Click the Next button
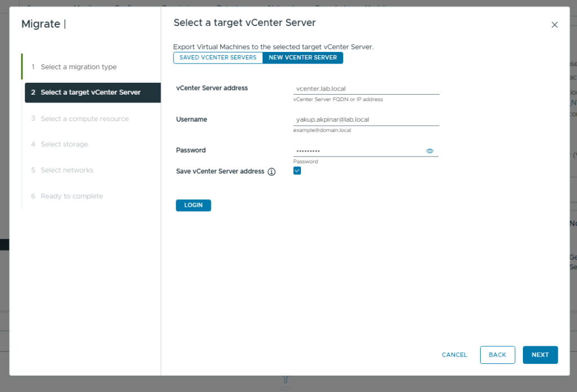Viewport: 577px width, 392px height. (540, 355)
